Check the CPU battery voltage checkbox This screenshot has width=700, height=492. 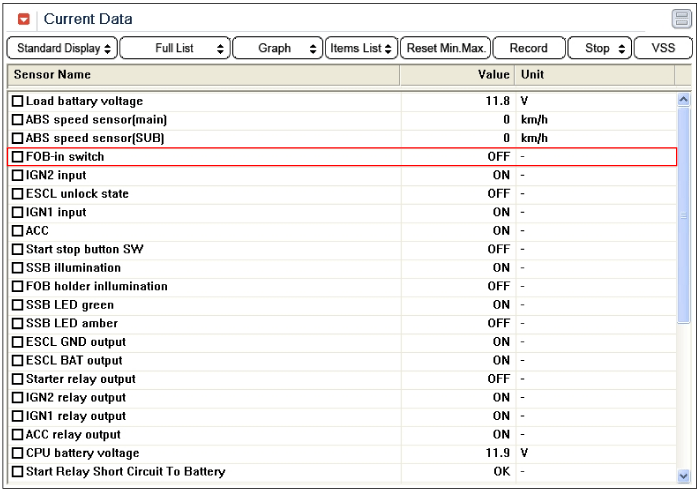[x=17, y=453]
